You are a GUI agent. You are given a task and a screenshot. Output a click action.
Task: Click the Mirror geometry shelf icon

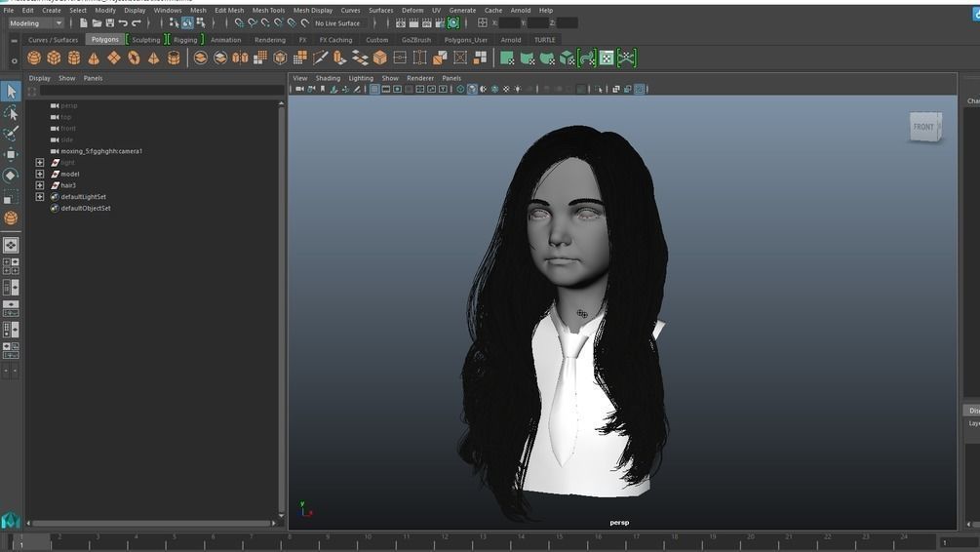[240, 59]
